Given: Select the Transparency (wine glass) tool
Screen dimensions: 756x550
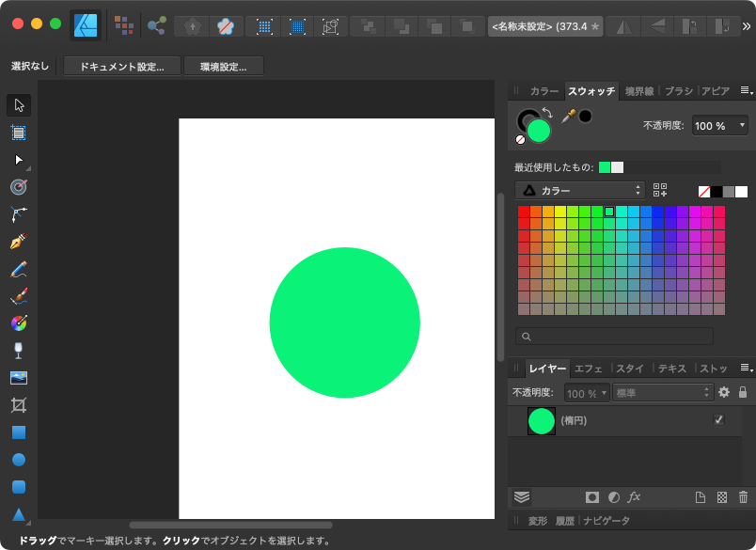Looking at the screenshot, I should click(19, 351).
